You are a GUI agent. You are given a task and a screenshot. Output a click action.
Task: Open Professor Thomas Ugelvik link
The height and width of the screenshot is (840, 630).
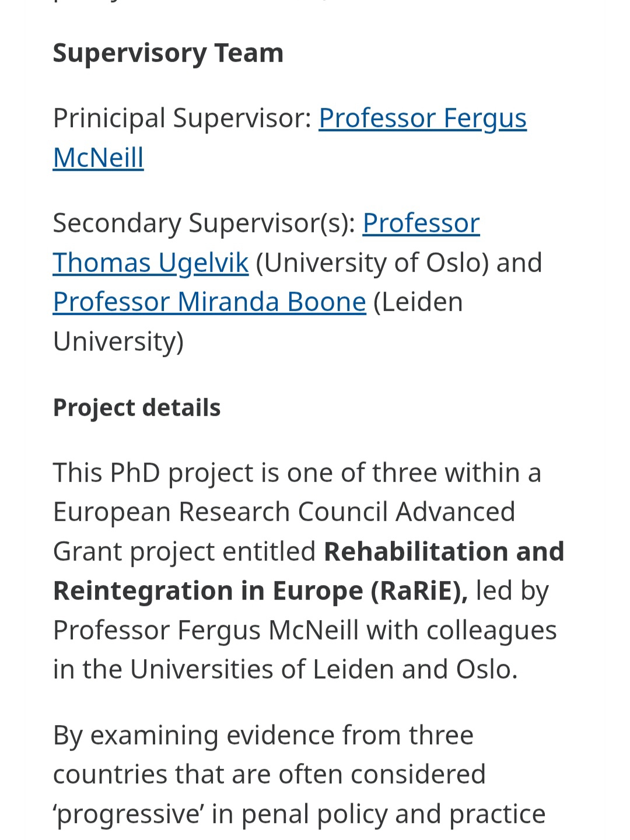[x=150, y=262]
